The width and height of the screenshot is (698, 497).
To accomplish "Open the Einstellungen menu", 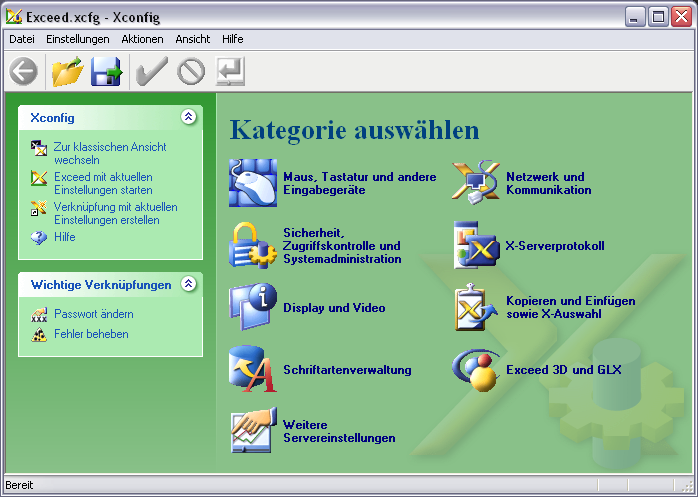I will coord(78,39).
